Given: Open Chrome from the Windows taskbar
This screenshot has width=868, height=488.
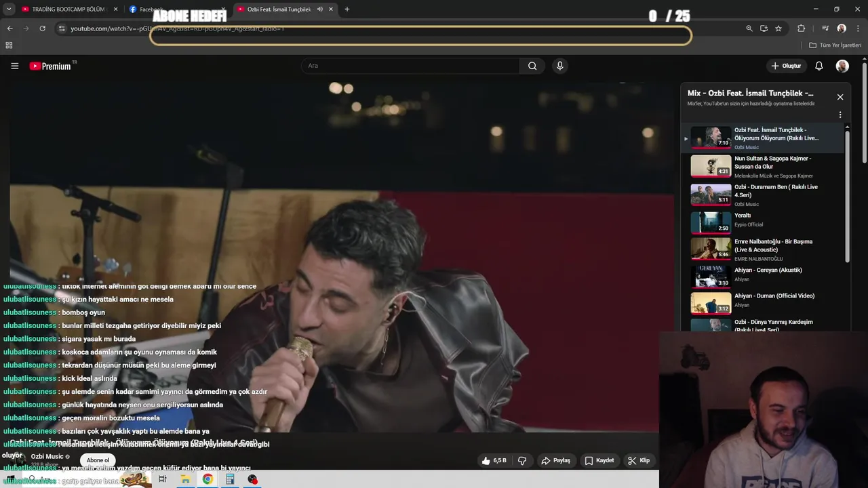Looking at the screenshot, I should tap(208, 479).
